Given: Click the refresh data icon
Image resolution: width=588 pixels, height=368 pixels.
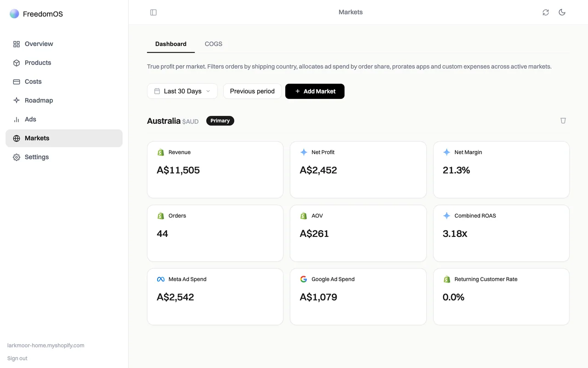Looking at the screenshot, I should click(546, 12).
